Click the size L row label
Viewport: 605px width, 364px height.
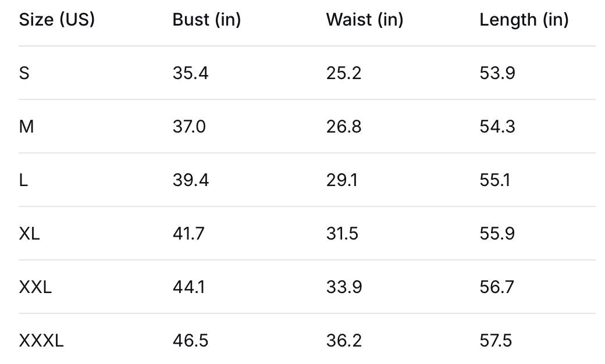tap(23, 180)
